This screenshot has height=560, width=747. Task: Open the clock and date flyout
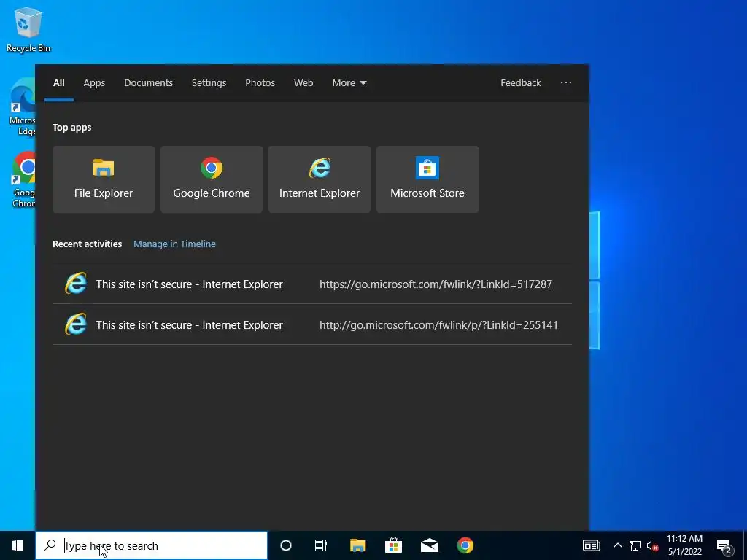pos(684,545)
